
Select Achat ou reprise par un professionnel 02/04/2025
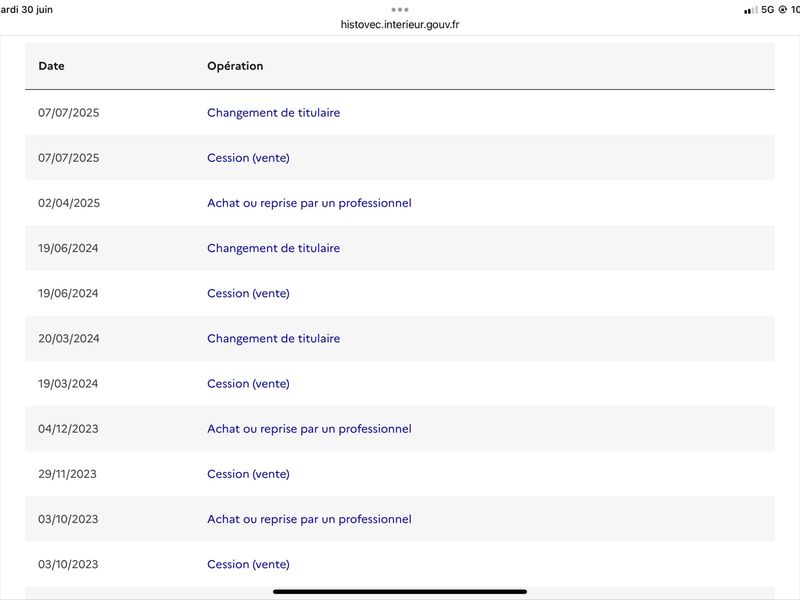(x=309, y=203)
